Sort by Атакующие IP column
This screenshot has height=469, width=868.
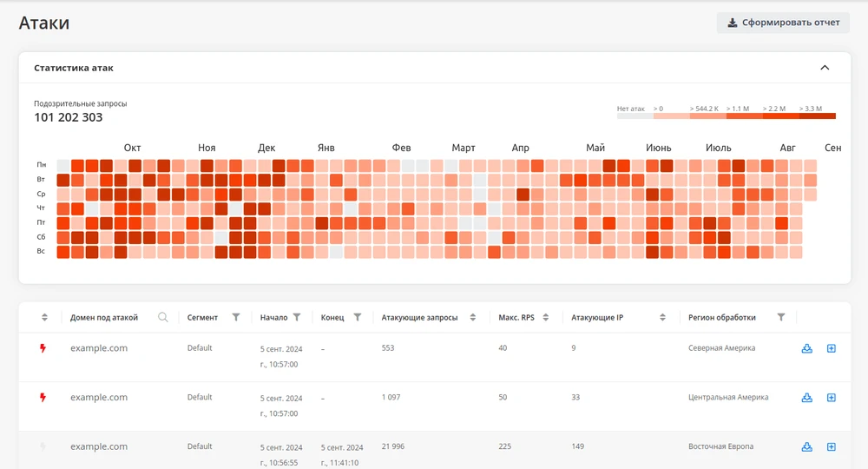tap(662, 318)
